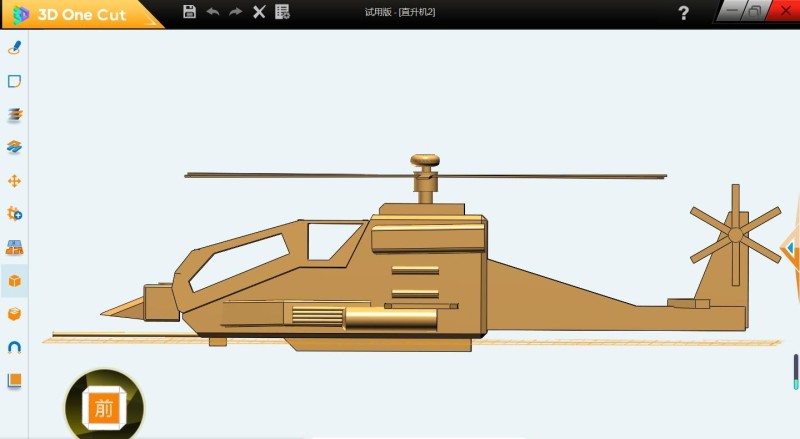Screen dimensions: 800x439
Task: Open the list settings icon in the top toolbar
Action: tap(282, 12)
